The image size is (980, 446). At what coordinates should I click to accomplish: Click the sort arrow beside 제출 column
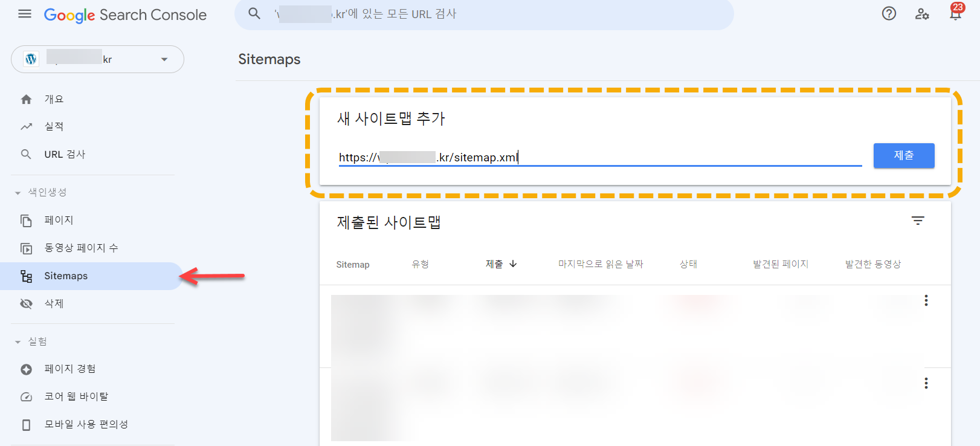coord(513,263)
